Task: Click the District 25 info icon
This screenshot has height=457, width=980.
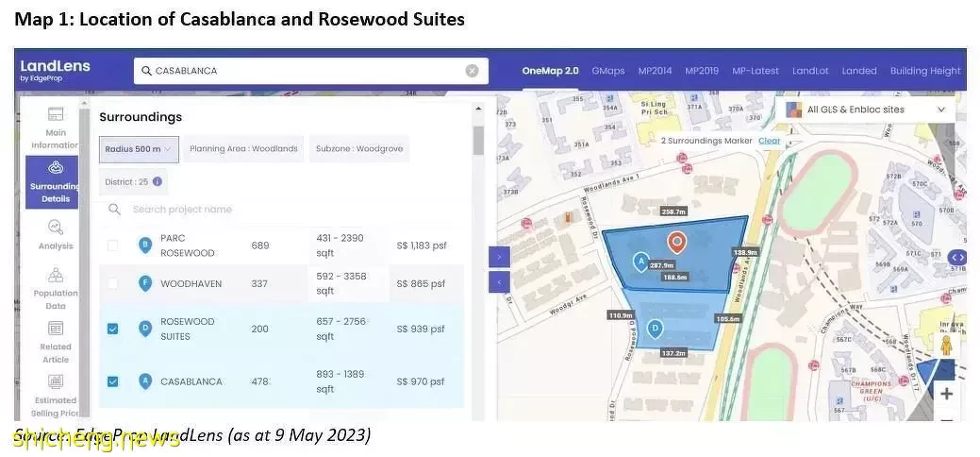Action: pyautogui.click(x=158, y=181)
